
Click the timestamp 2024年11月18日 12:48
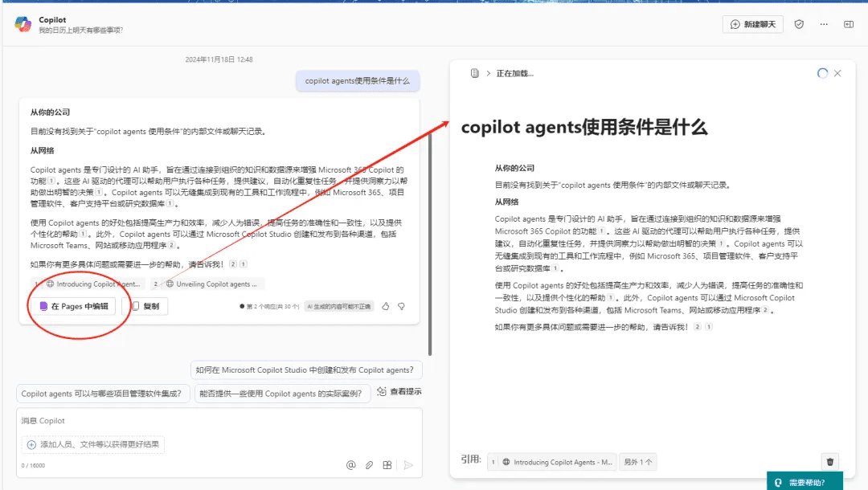[219, 59]
